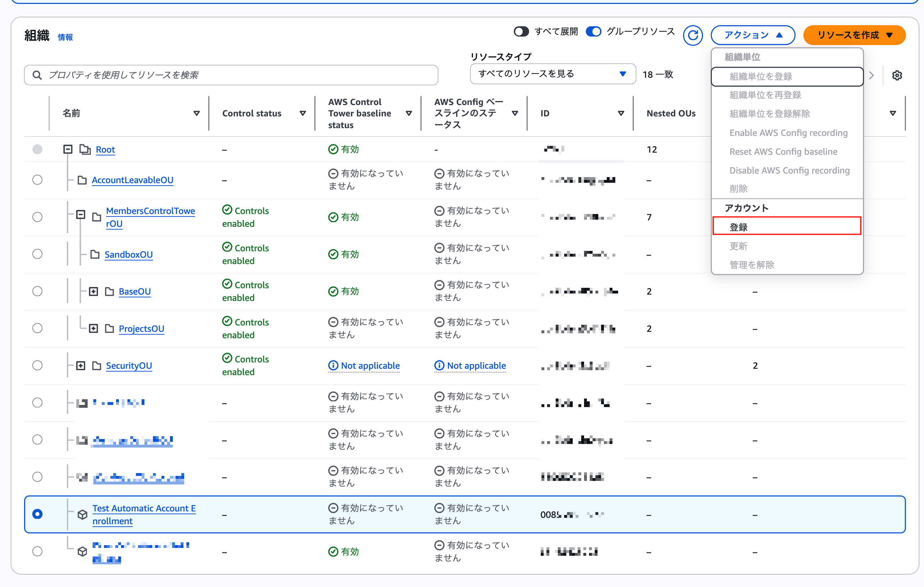
Task: Open table preferences gear icon
Action: pyautogui.click(x=897, y=75)
